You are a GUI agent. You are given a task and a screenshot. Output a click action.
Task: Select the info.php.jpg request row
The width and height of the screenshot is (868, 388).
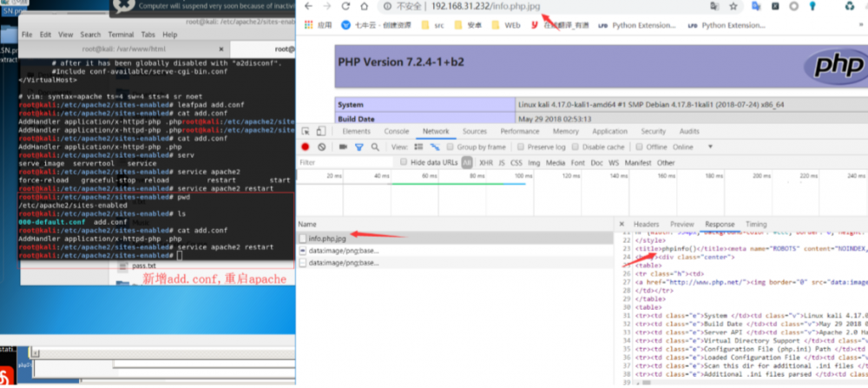(x=455, y=239)
